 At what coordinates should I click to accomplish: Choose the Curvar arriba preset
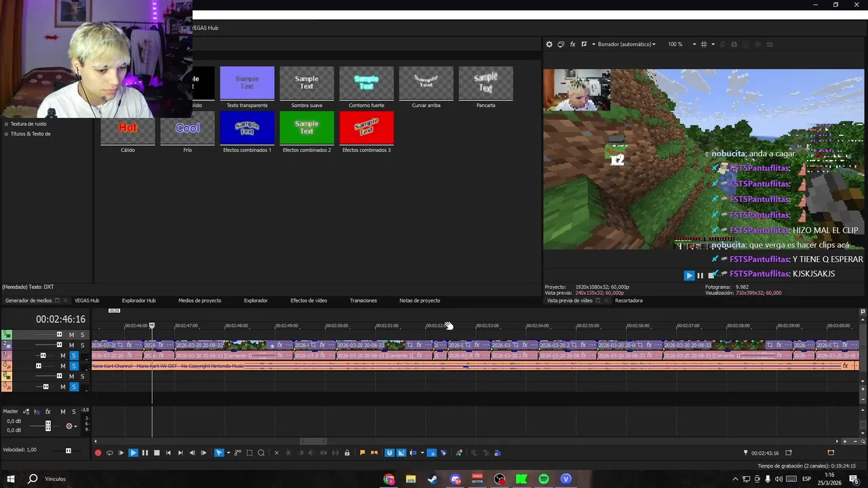(426, 87)
